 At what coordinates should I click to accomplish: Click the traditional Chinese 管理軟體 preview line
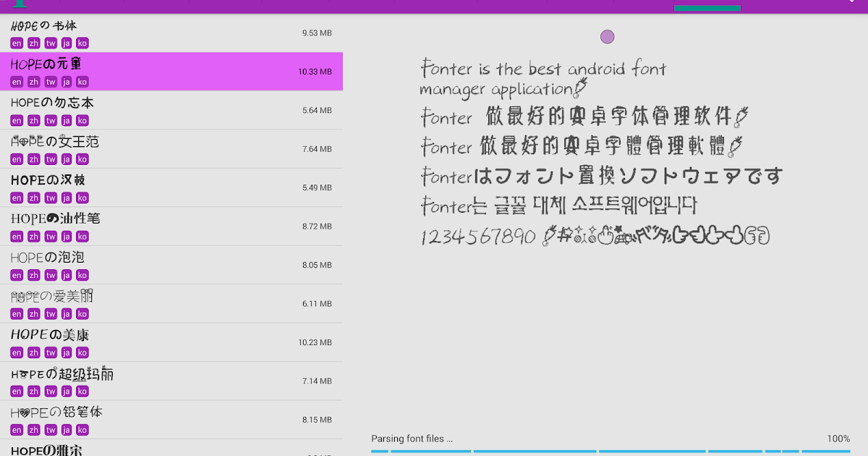[x=583, y=146]
